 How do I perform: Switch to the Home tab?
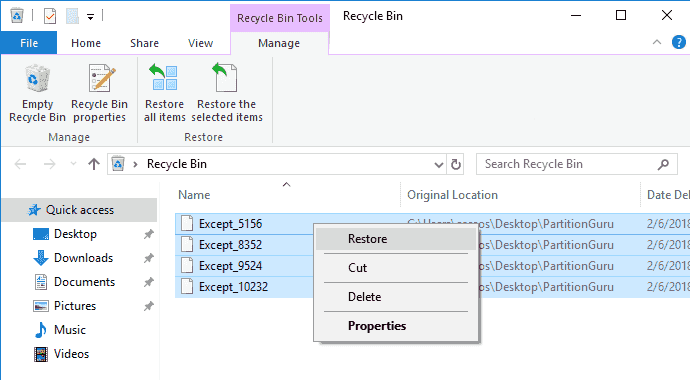[x=86, y=43]
